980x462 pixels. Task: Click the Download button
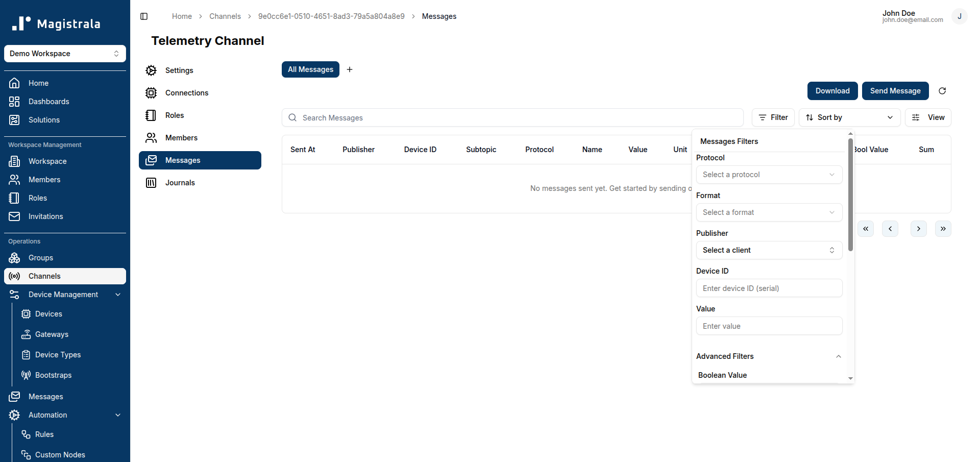pos(832,91)
